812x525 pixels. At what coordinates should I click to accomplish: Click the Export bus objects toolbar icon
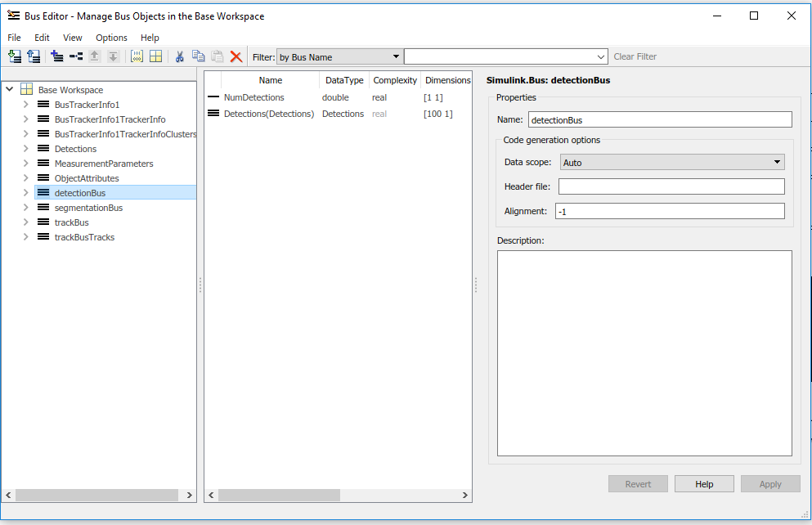(x=34, y=56)
